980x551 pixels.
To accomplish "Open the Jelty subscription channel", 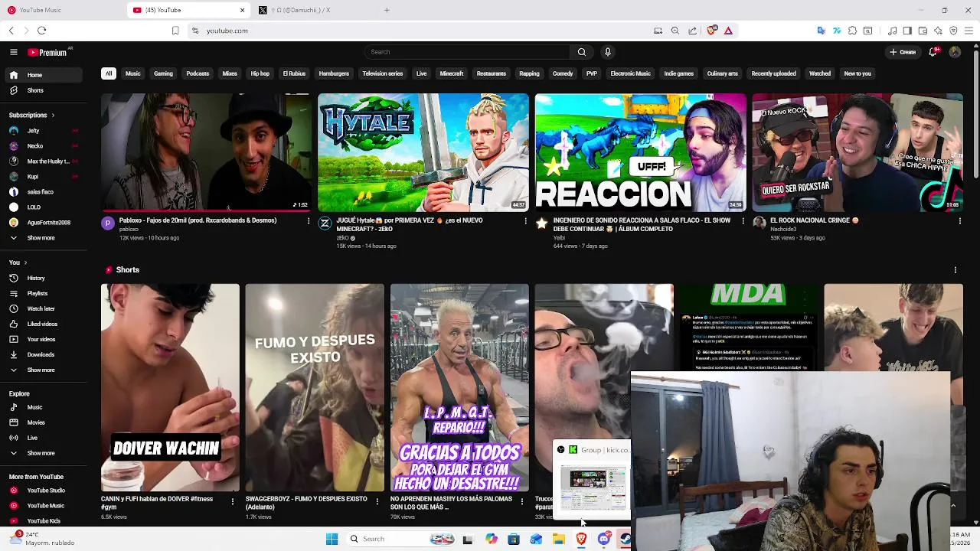I will pyautogui.click(x=42, y=131).
